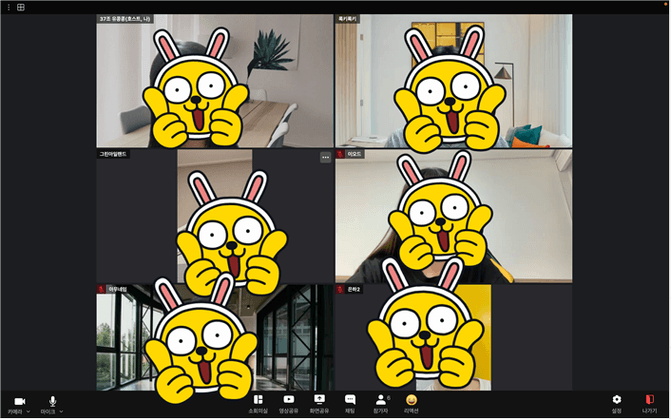Click the video share (영상공유) icon
This screenshot has width=671, height=419.
(x=289, y=399)
